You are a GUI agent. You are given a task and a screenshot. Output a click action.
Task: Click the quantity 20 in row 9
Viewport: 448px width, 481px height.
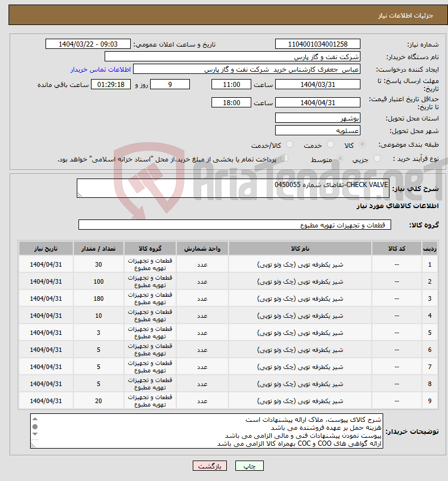(98, 401)
